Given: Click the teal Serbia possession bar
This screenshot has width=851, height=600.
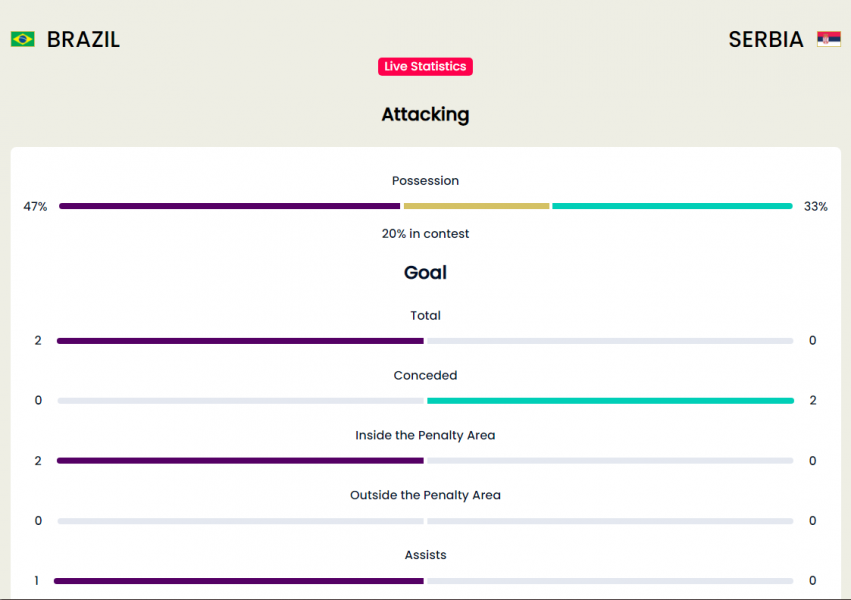Looking at the screenshot, I should point(672,206).
